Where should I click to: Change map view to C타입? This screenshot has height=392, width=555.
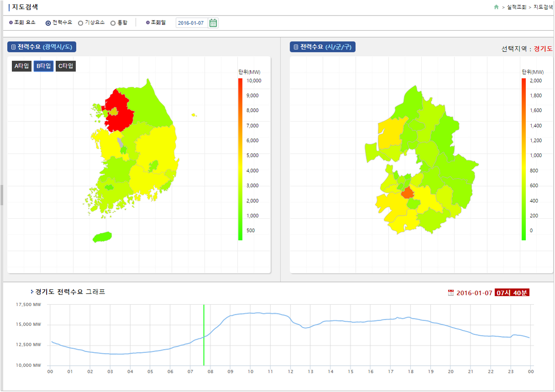tap(65, 66)
